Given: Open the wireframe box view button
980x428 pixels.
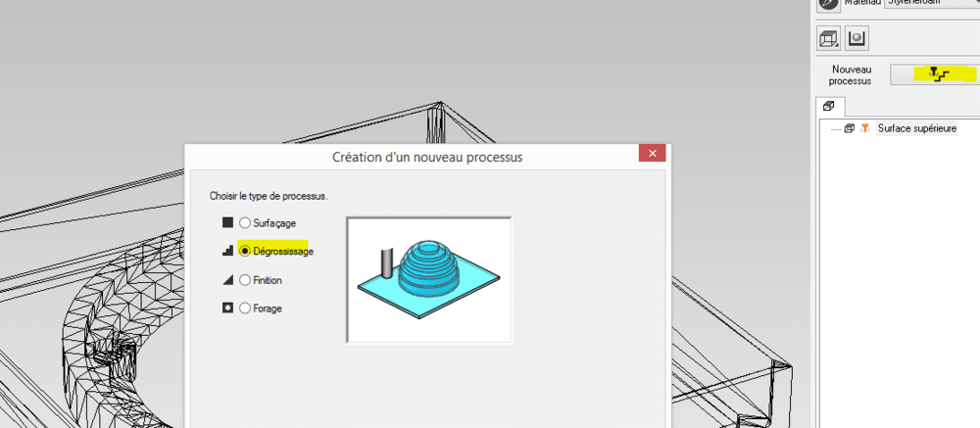Looking at the screenshot, I should click(829, 39).
